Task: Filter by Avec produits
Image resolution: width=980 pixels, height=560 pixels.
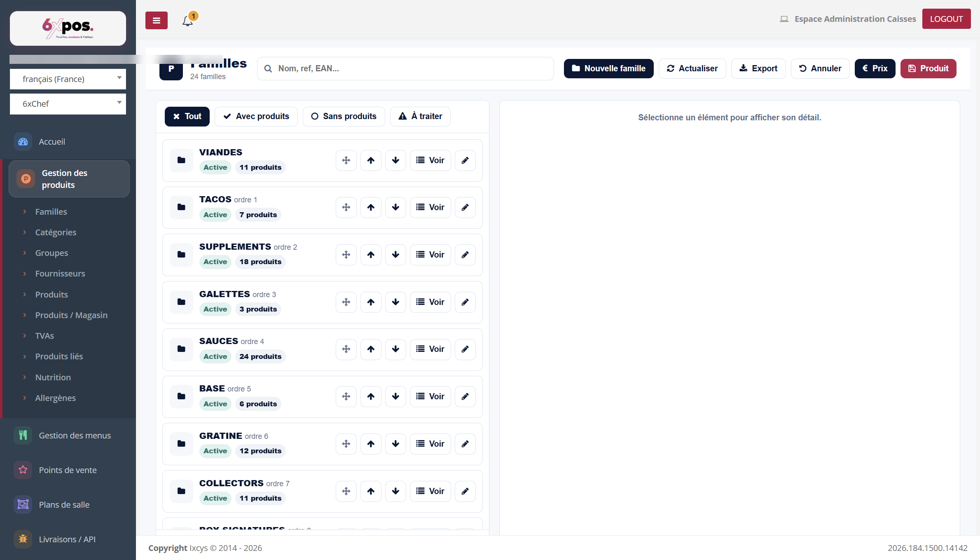Action: tap(256, 117)
